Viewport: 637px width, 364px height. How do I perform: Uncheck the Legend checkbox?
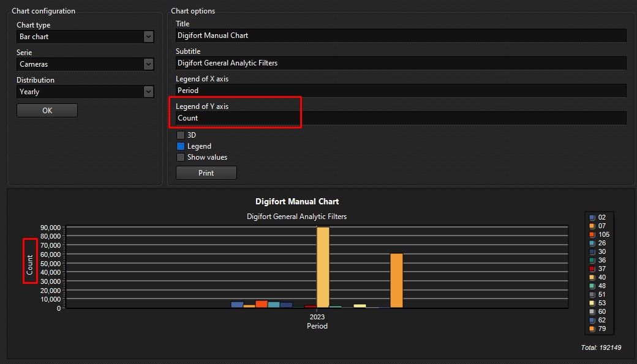pyautogui.click(x=181, y=146)
